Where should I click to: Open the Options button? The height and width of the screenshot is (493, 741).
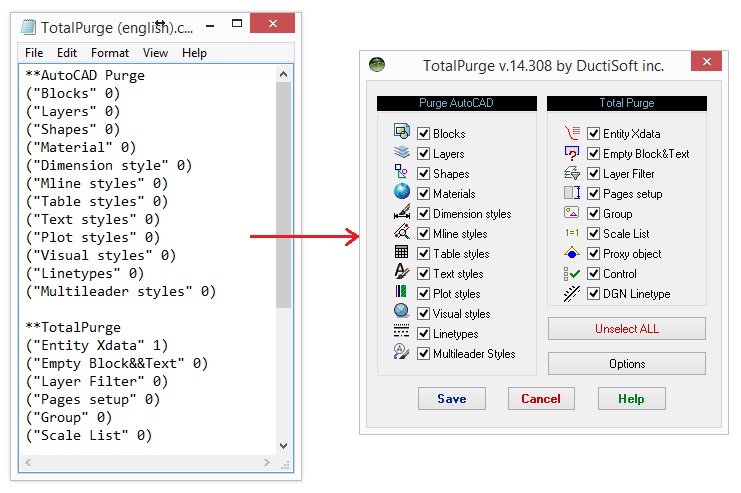[627, 364]
